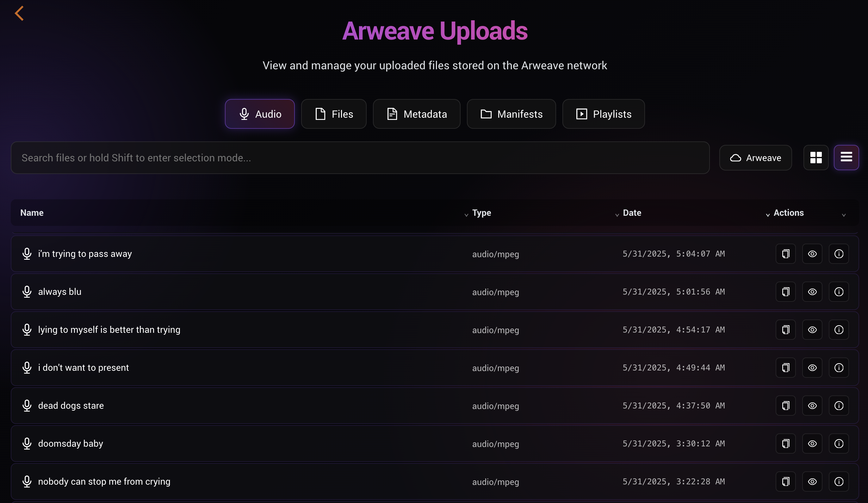Viewport: 868px width, 503px height.
Task: Expand the Actions column chevron
Action: point(844,215)
